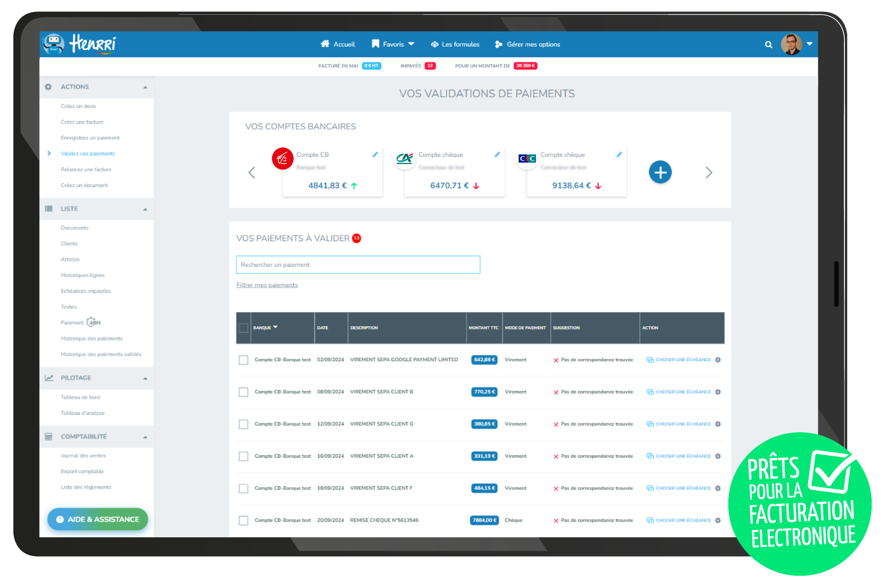Click the search magnifier icon in header
This screenshot has width=885, height=588.
point(768,45)
